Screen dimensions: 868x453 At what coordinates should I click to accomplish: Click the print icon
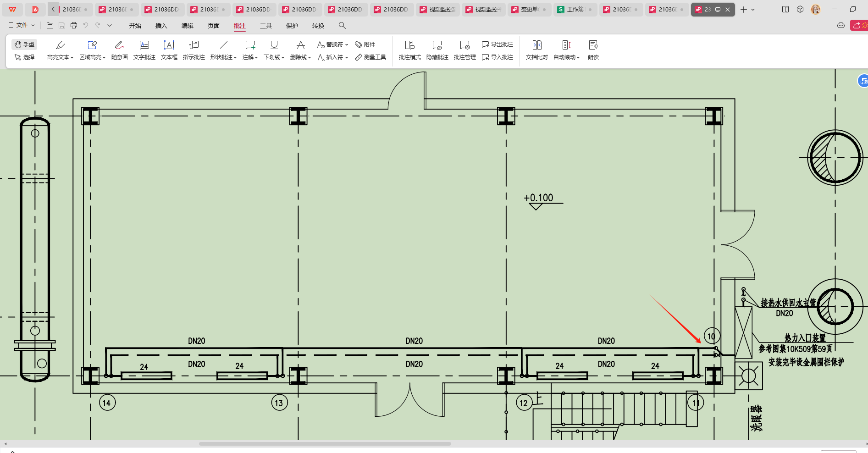point(74,26)
